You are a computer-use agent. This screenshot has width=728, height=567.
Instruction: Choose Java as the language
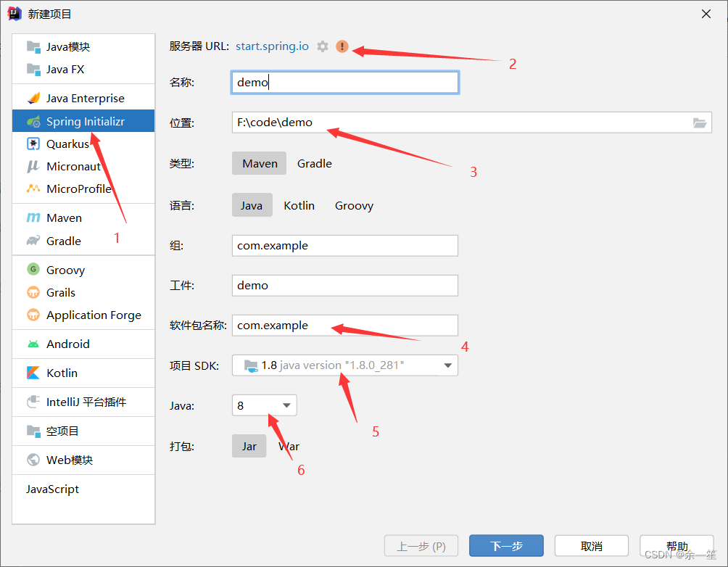tap(252, 205)
